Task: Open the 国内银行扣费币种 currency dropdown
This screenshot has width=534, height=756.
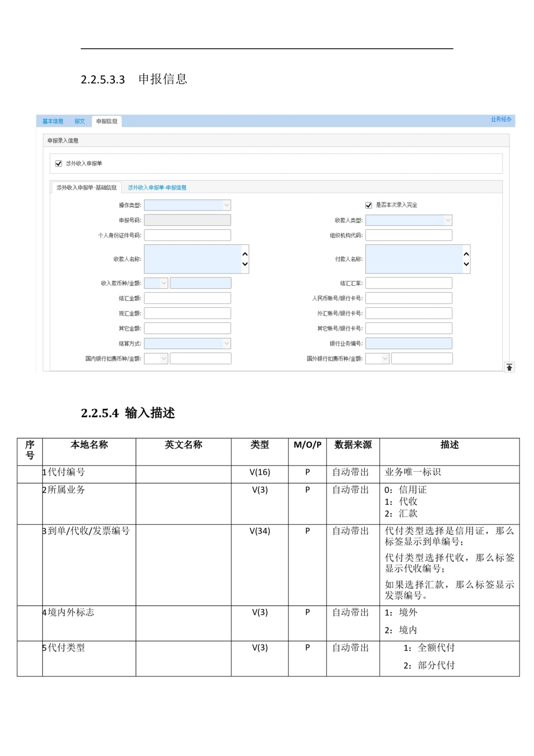Action: click(156, 358)
